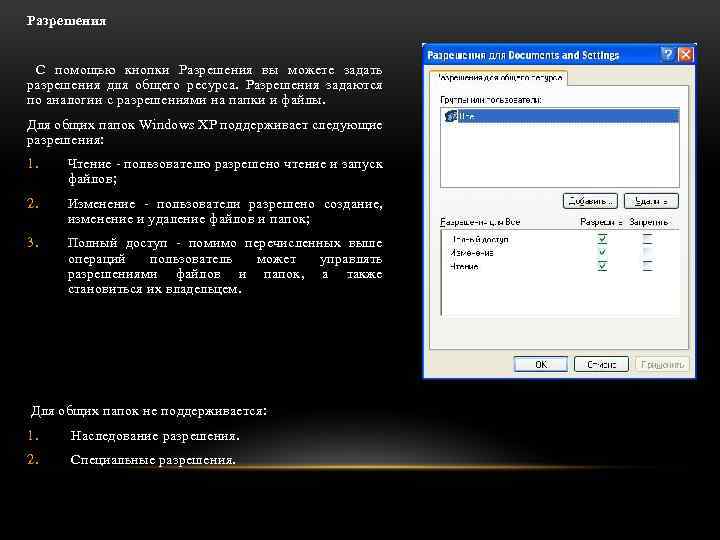Toggle Allow checkbox for 'Изменение'

pos(602,252)
